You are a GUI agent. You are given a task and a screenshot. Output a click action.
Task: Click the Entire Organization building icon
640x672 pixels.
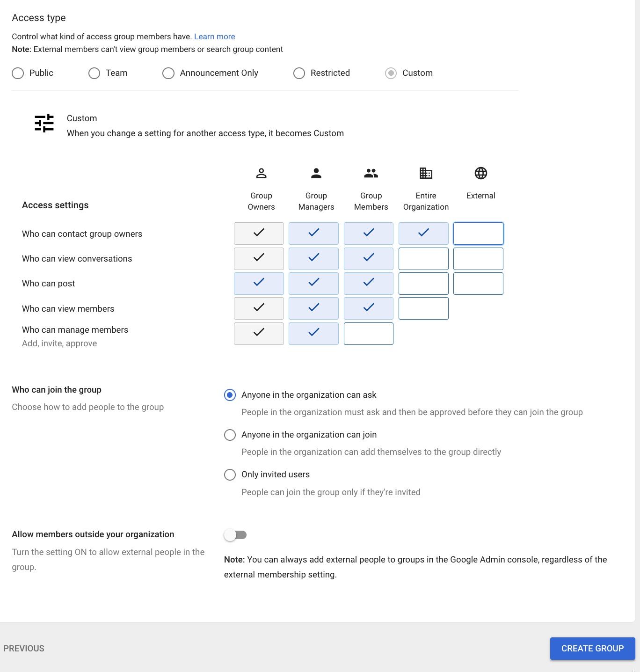[x=426, y=173]
